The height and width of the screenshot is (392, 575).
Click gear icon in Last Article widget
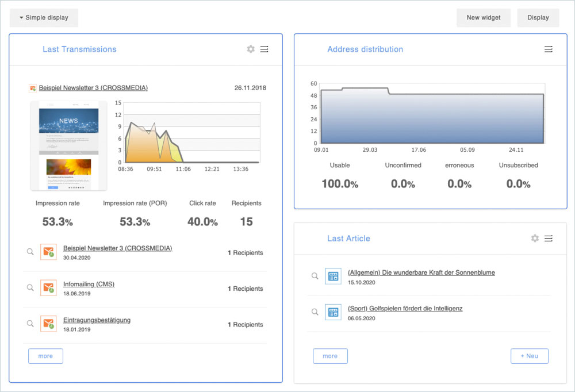point(535,238)
